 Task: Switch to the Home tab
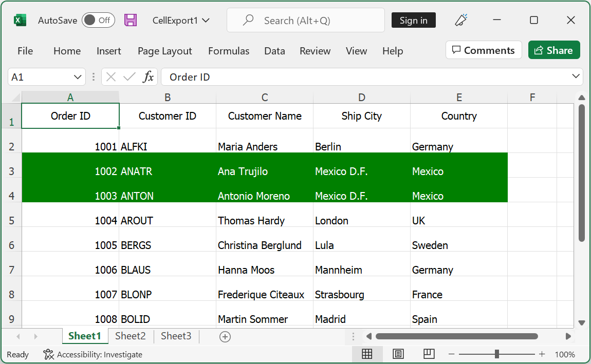click(x=67, y=51)
